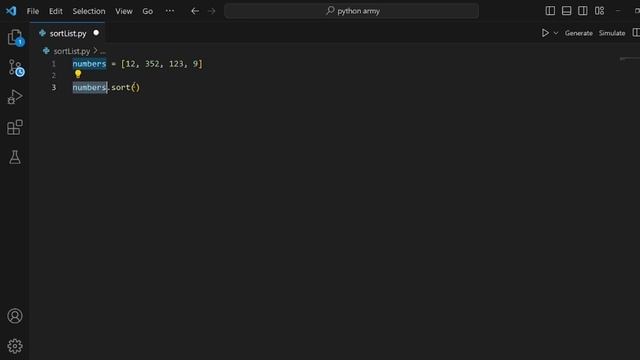This screenshot has width=640, height=360.
Task: Expand the breadcrumb ellipsis symbol
Action: (103, 51)
